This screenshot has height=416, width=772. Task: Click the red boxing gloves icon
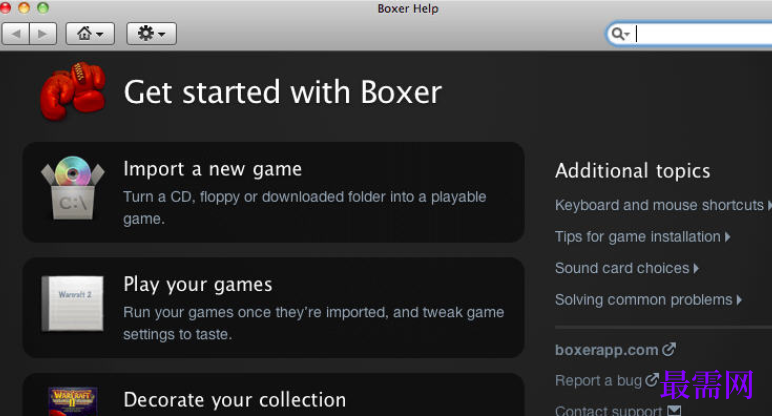[x=73, y=91]
